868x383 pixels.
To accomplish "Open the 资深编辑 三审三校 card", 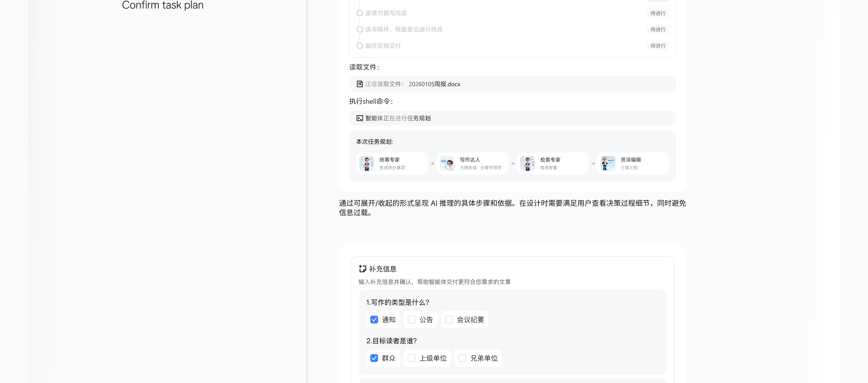I will [x=633, y=163].
